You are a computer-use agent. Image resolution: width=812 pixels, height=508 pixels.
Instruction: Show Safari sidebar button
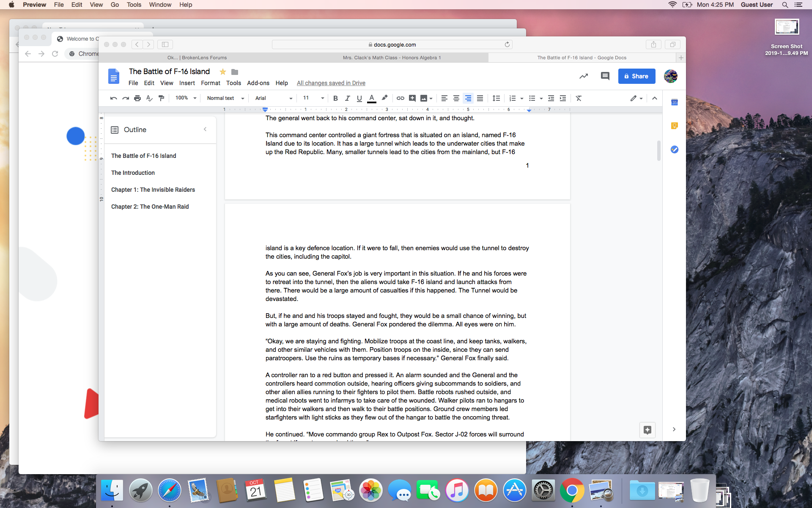pyautogui.click(x=165, y=44)
